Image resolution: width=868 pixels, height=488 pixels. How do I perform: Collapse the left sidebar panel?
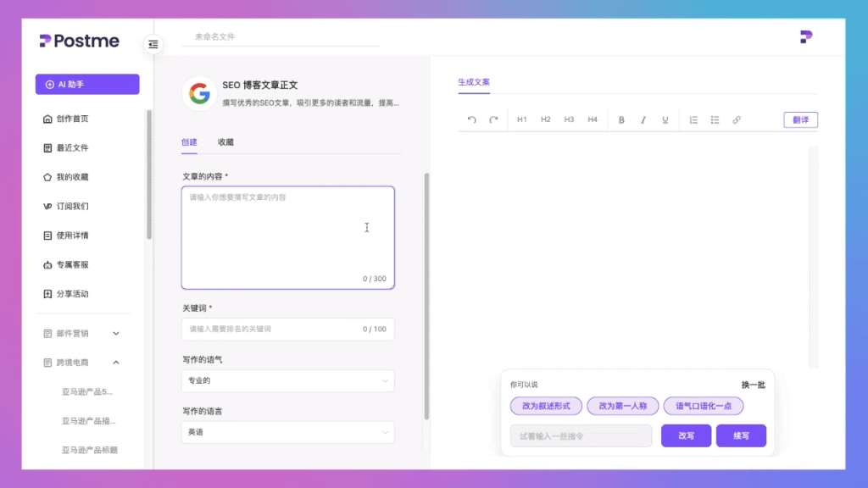point(153,44)
